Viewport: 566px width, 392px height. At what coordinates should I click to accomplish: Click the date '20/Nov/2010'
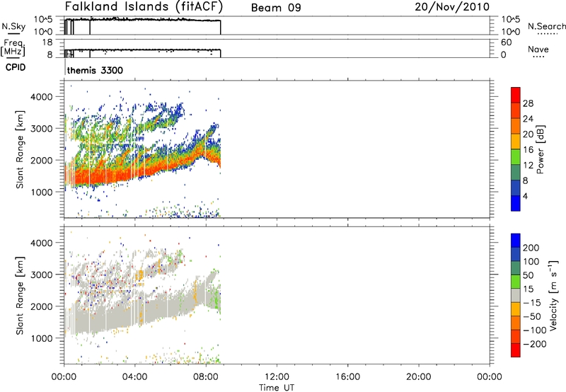[452, 7]
